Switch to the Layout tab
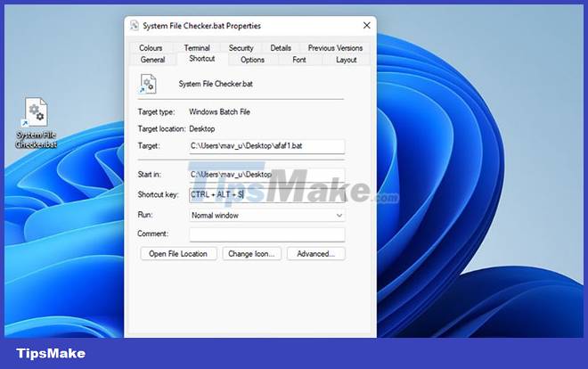588x369 pixels. pyautogui.click(x=347, y=60)
